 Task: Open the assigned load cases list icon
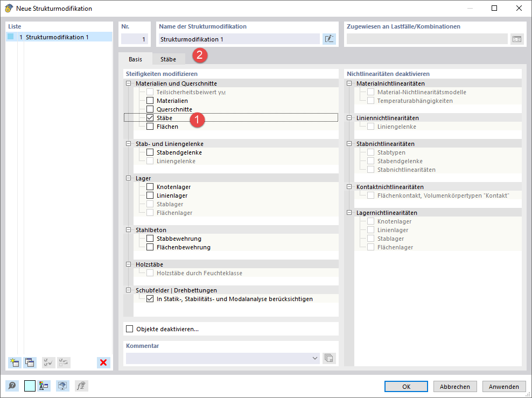coord(517,39)
